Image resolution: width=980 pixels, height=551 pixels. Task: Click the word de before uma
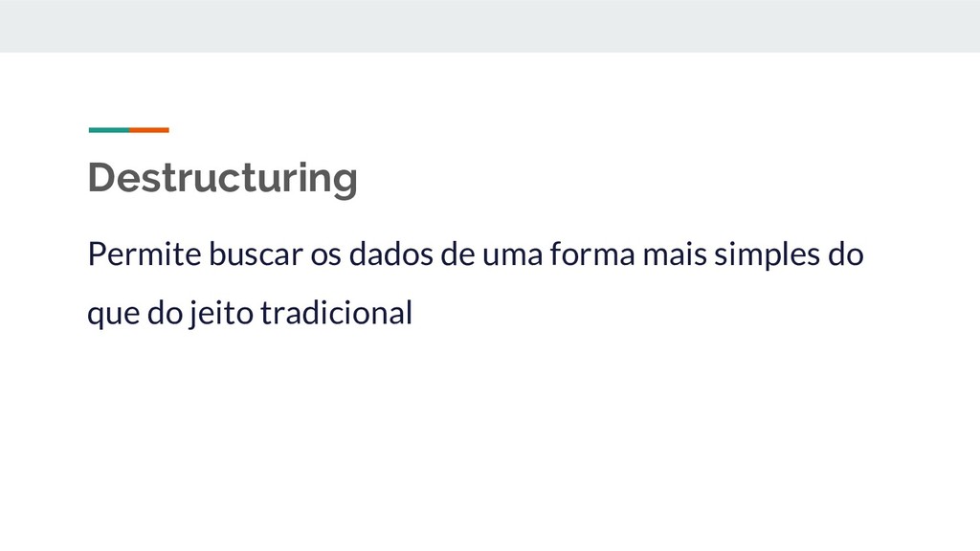[x=457, y=254]
